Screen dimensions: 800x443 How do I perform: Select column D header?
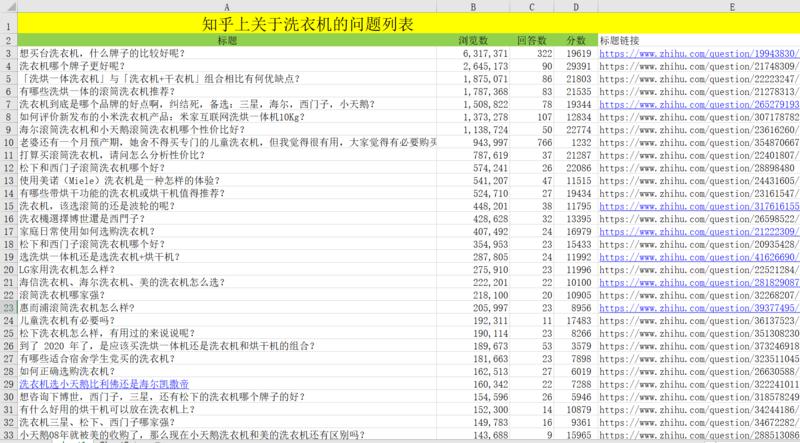click(576, 7)
